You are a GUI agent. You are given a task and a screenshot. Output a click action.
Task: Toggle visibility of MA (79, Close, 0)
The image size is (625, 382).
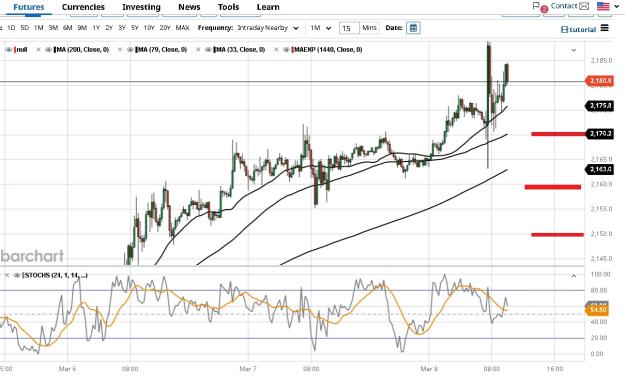pyautogui.click(x=130, y=50)
